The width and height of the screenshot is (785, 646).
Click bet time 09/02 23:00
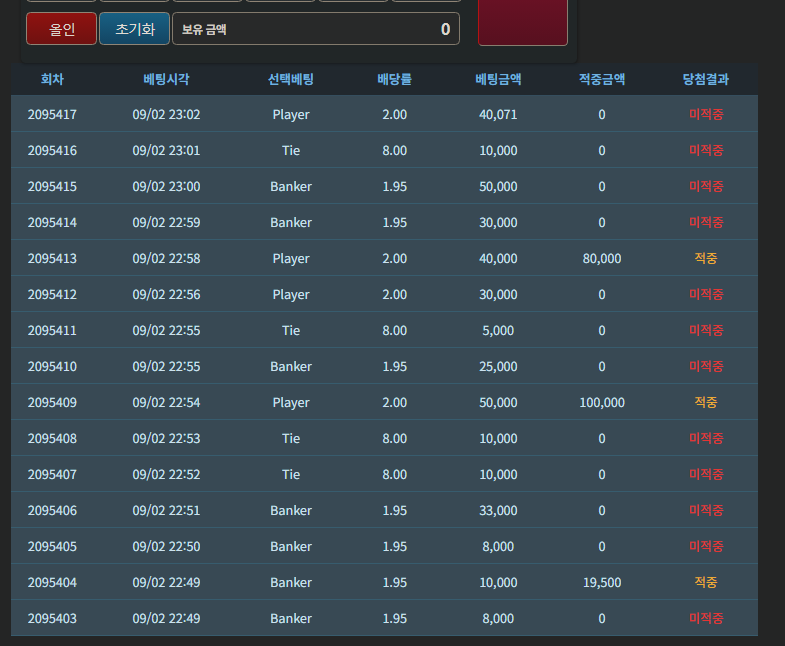click(166, 187)
